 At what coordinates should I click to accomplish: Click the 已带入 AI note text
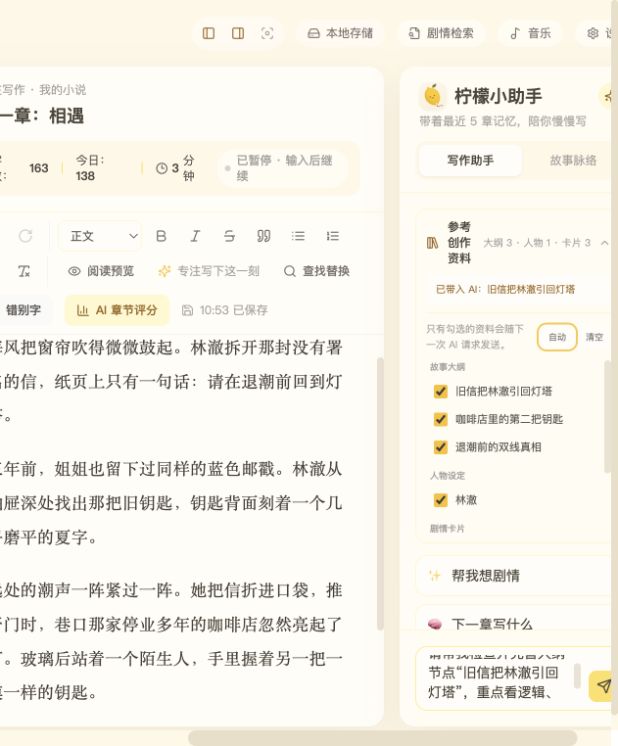(505, 289)
